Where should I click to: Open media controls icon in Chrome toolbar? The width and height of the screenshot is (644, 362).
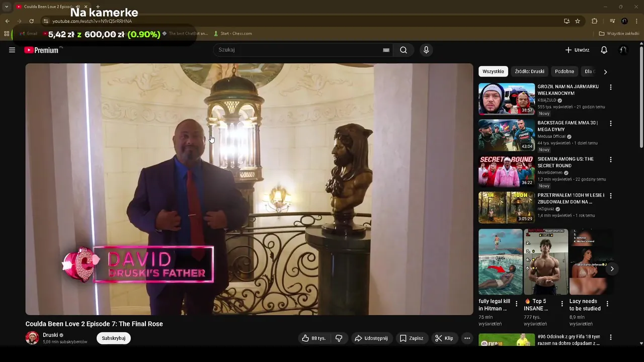coord(612,21)
